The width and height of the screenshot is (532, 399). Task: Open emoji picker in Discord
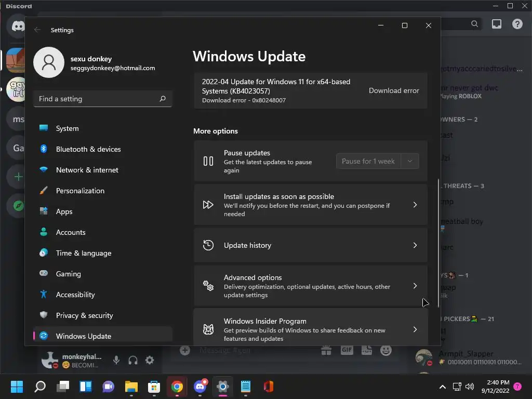click(x=386, y=350)
